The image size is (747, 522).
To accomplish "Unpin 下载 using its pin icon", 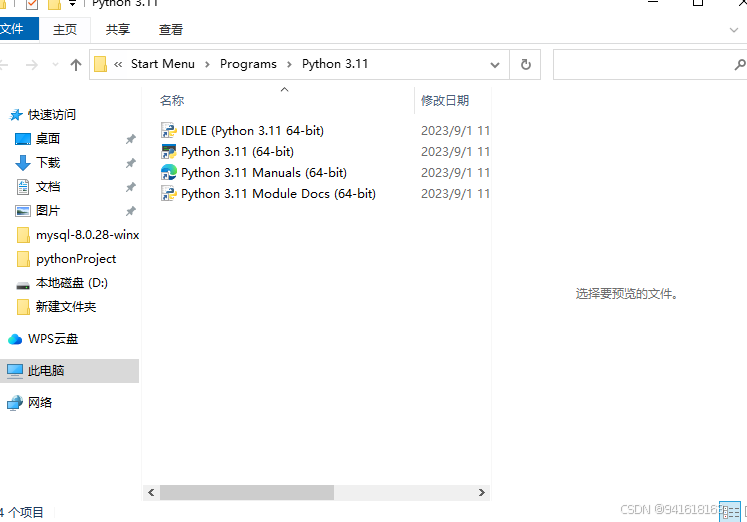I will [x=131, y=163].
